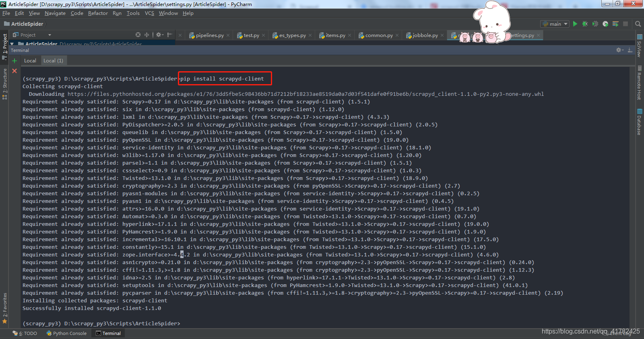Open Project panel gear settings dropdown
Image resolution: width=644 pixels, height=339 pixels.
click(160, 35)
